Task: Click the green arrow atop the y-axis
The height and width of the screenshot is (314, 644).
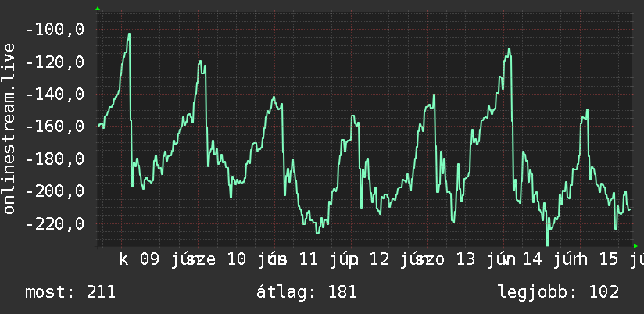Action: tap(98, 9)
